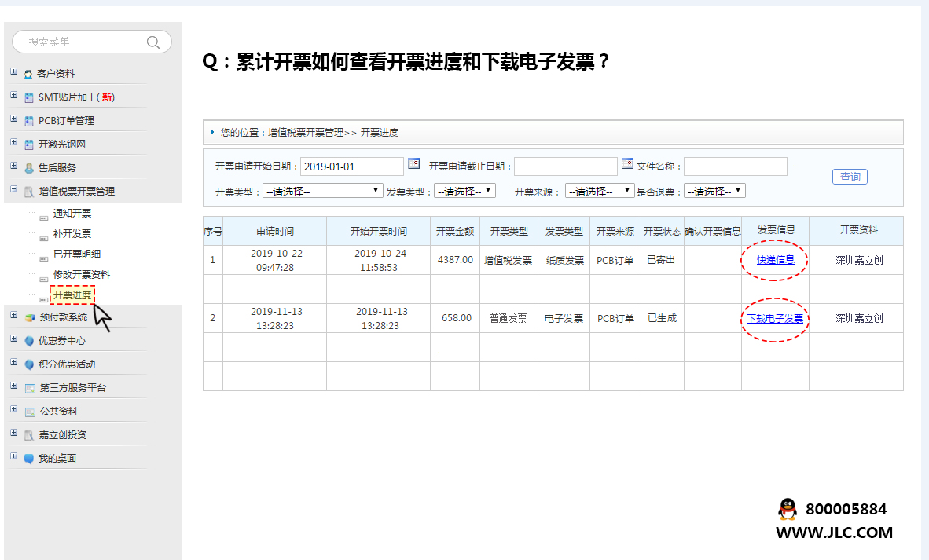Open the 快递信息 link

(775, 260)
